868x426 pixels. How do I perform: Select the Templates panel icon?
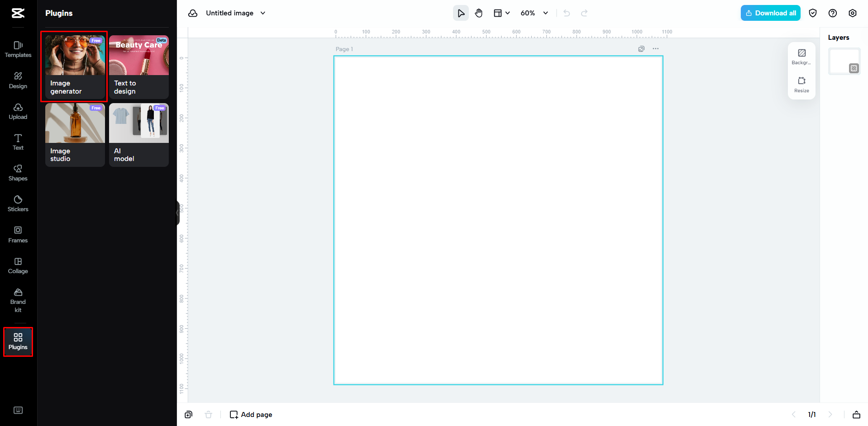pos(18,49)
